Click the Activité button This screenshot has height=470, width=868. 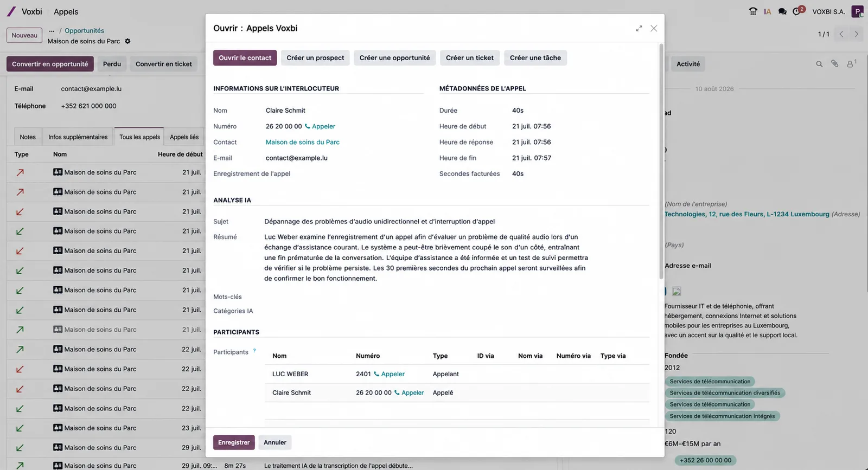coord(688,64)
